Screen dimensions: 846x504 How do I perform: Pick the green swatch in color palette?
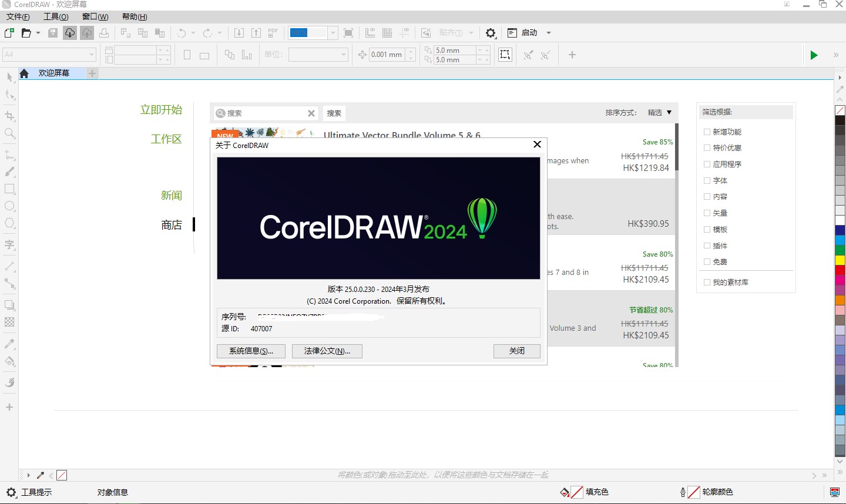click(840, 250)
